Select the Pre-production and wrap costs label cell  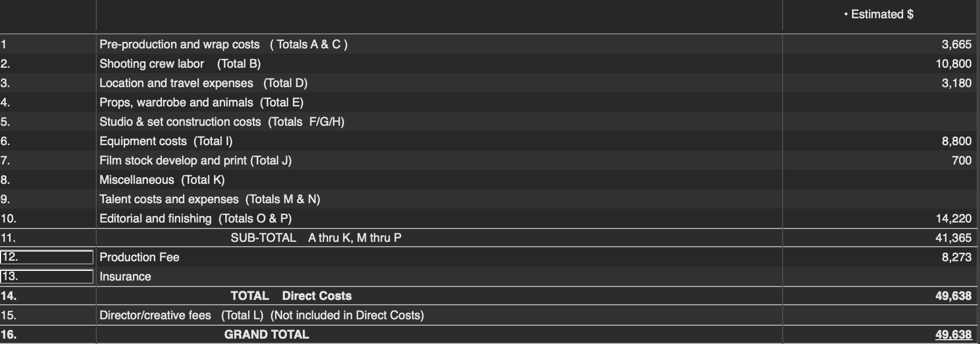pyautogui.click(x=439, y=44)
